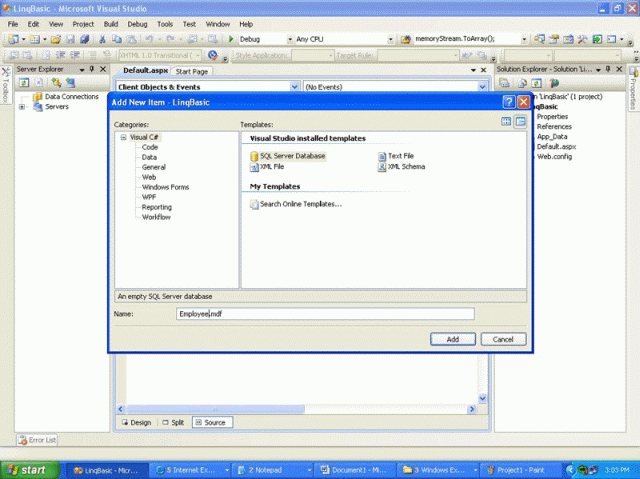Viewport: 640px width, 479px height.
Task: Open the Object Browser toolbar icon
Action: [x=568, y=39]
